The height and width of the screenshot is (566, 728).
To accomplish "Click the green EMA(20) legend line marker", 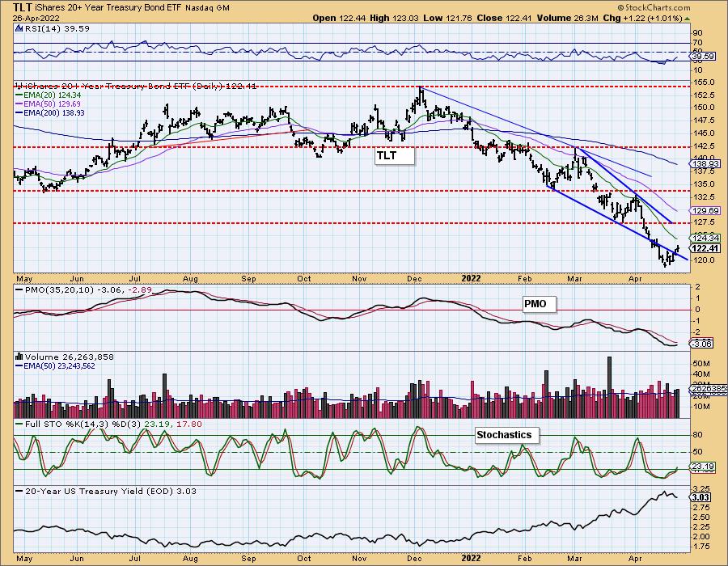I will tap(19, 95).
